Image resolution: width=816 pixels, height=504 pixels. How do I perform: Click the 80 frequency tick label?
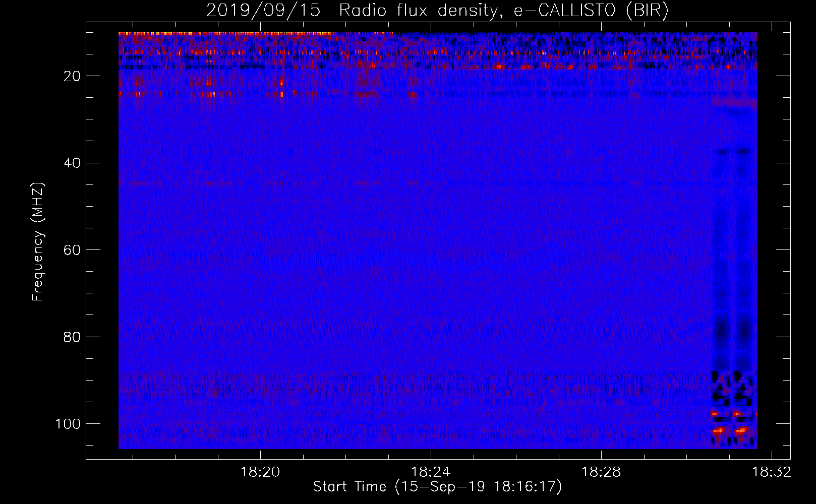[73, 337]
